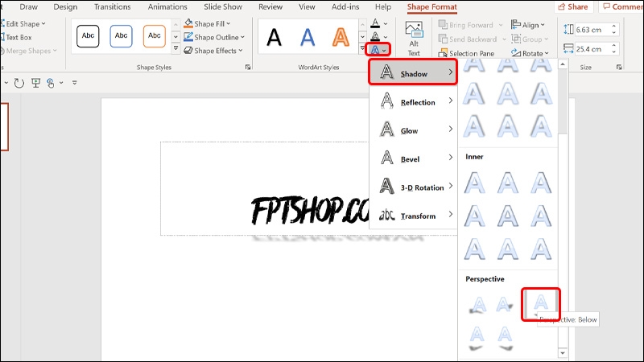Open the Edit Shape menu
This screenshot has height=362, width=644.
23,24
